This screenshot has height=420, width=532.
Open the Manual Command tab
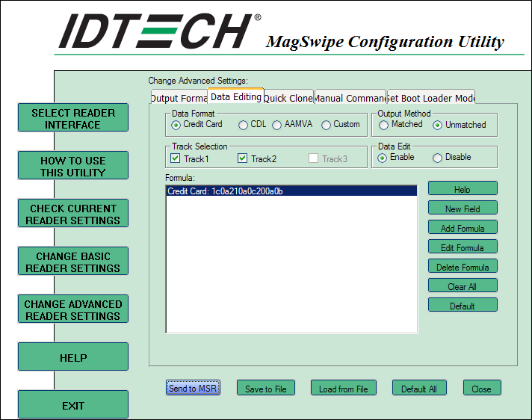point(350,97)
